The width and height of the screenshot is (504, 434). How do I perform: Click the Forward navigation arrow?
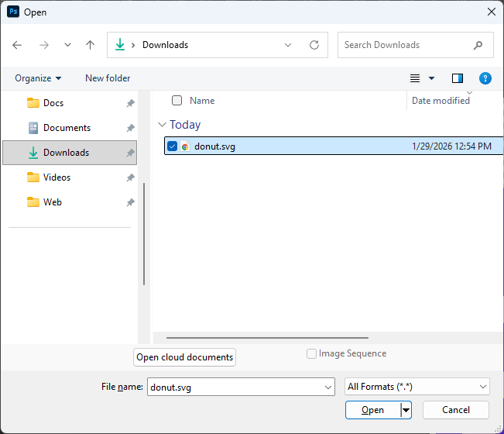click(43, 45)
